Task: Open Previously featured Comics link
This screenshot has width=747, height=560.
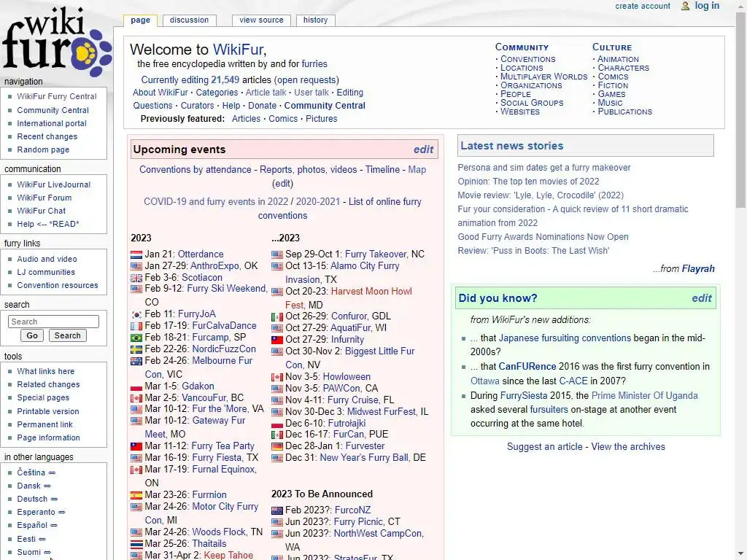Action: (283, 119)
